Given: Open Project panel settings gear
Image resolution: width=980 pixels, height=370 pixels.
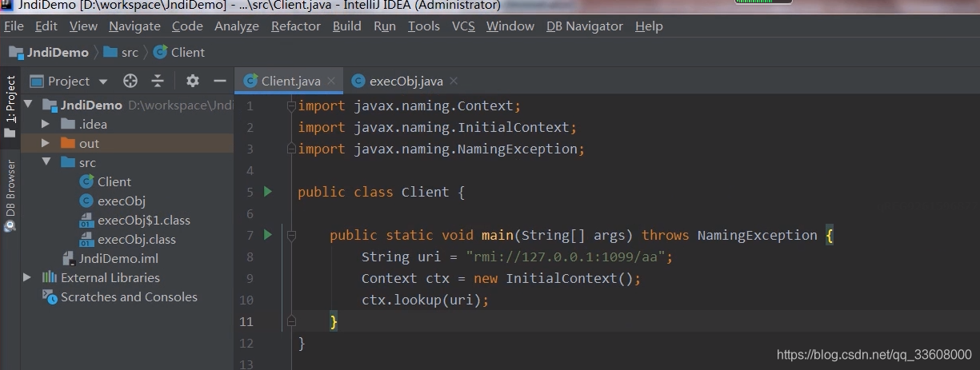Looking at the screenshot, I should click(x=193, y=81).
